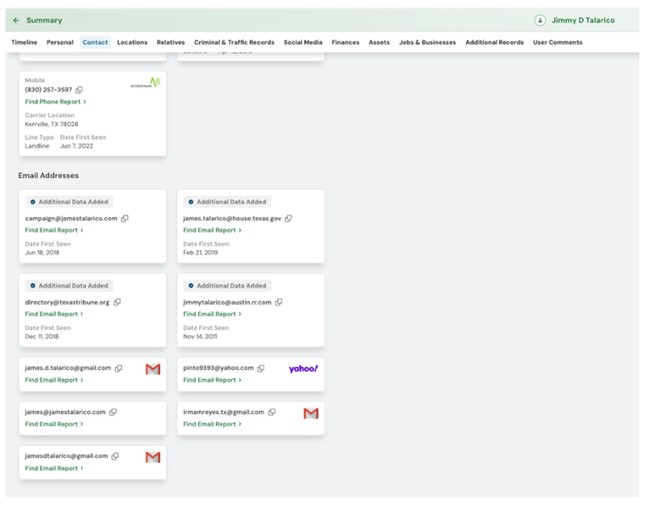Screen dimensions: 650x509
Task: Find Email Report for jamesdtalarico@gmail.com
Action: click(54, 468)
